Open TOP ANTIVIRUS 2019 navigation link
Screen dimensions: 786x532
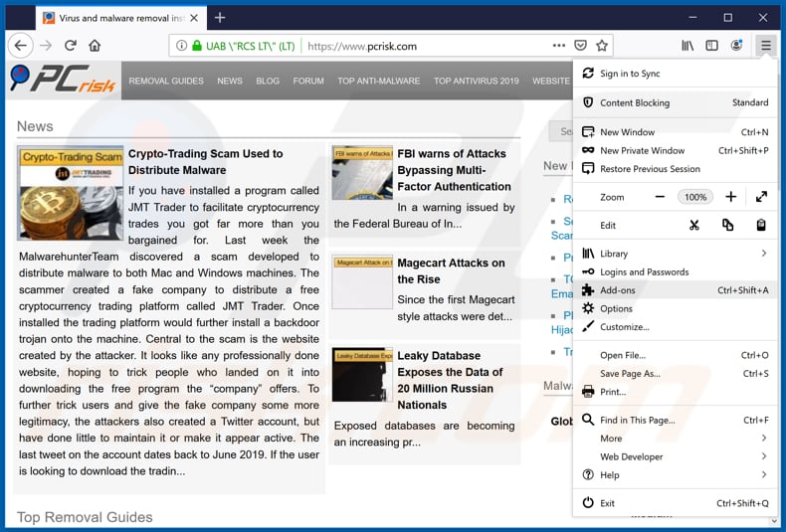(477, 81)
